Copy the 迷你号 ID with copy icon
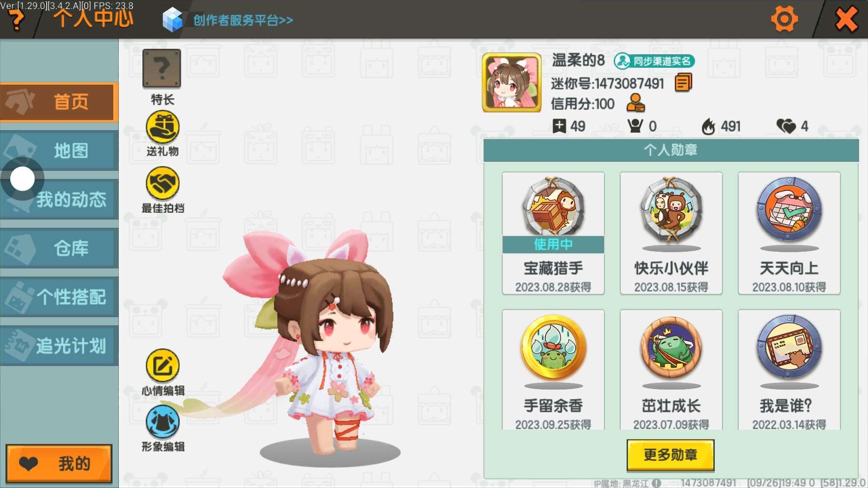868x488 pixels. [x=683, y=83]
